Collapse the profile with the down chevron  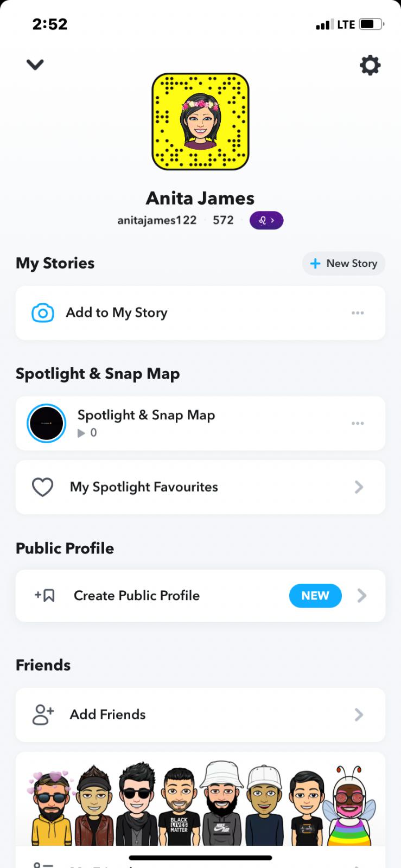(x=35, y=65)
